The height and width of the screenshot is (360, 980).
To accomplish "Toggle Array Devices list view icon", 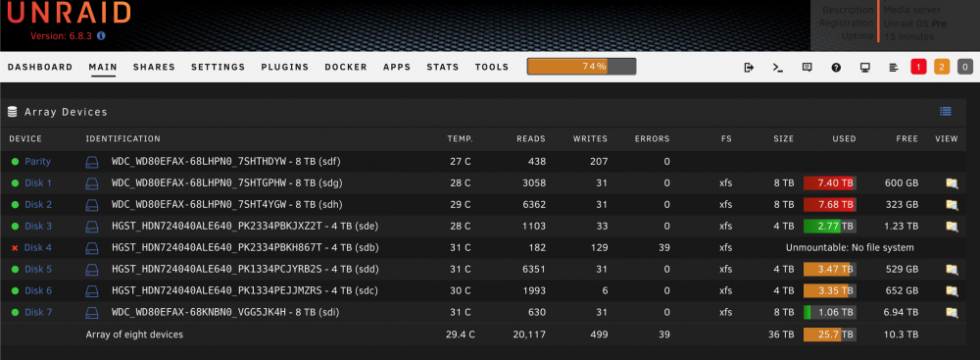I will coord(946,112).
